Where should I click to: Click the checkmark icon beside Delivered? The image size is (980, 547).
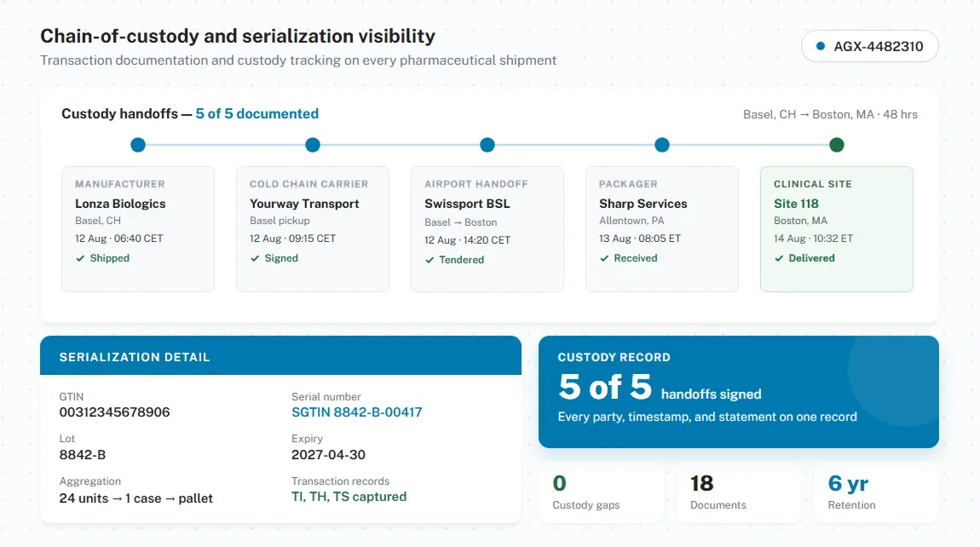point(779,258)
